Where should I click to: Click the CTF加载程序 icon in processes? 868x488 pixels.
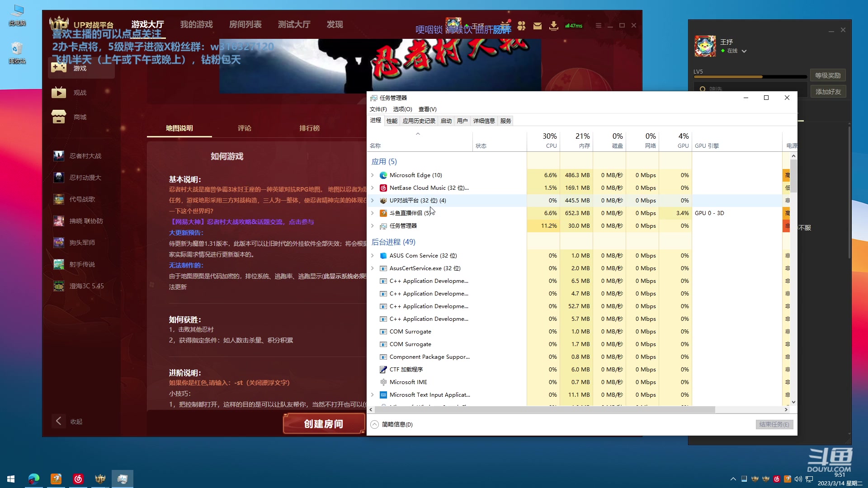pyautogui.click(x=383, y=369)
